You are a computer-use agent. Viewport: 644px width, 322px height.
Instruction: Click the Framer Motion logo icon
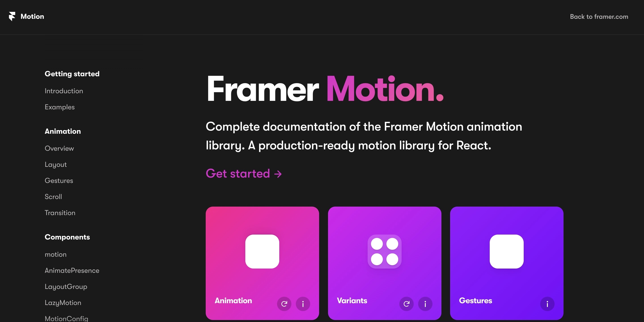(x=11, y=16)
